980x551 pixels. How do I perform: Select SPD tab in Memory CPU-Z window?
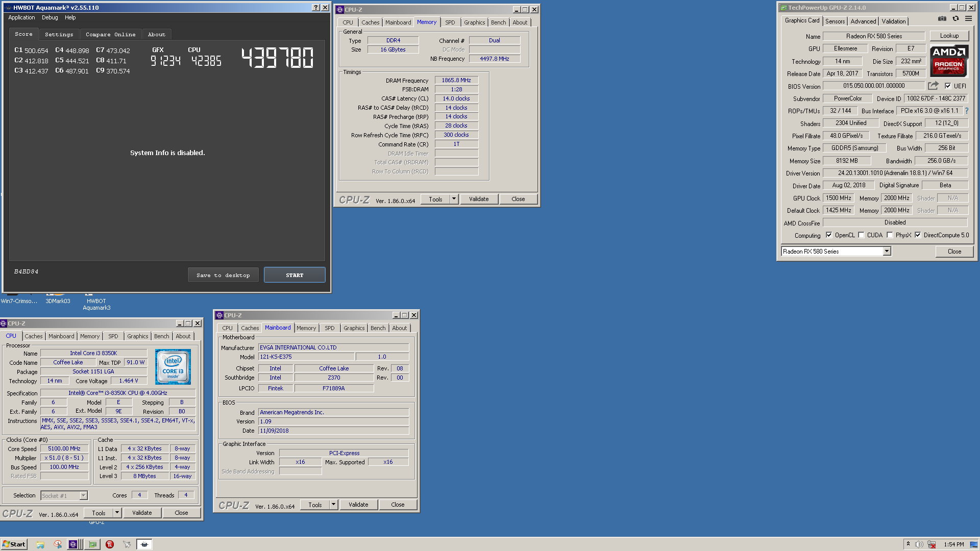(450, 22)
